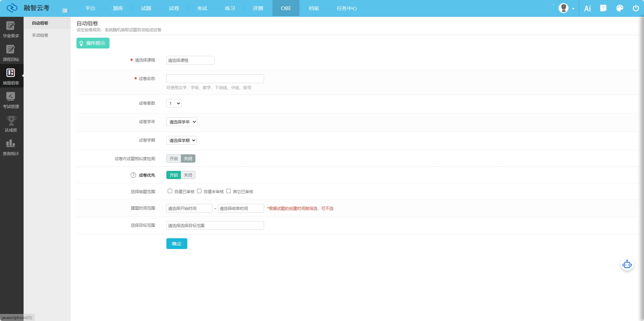The image size is (644, 321).
Task: Open the theme palette icon
Action: coord(620,8)
